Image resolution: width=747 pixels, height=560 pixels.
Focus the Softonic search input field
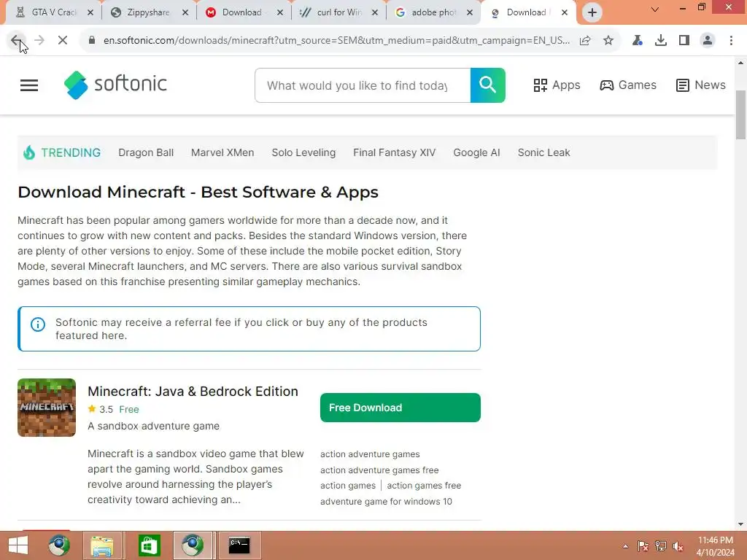363,85
